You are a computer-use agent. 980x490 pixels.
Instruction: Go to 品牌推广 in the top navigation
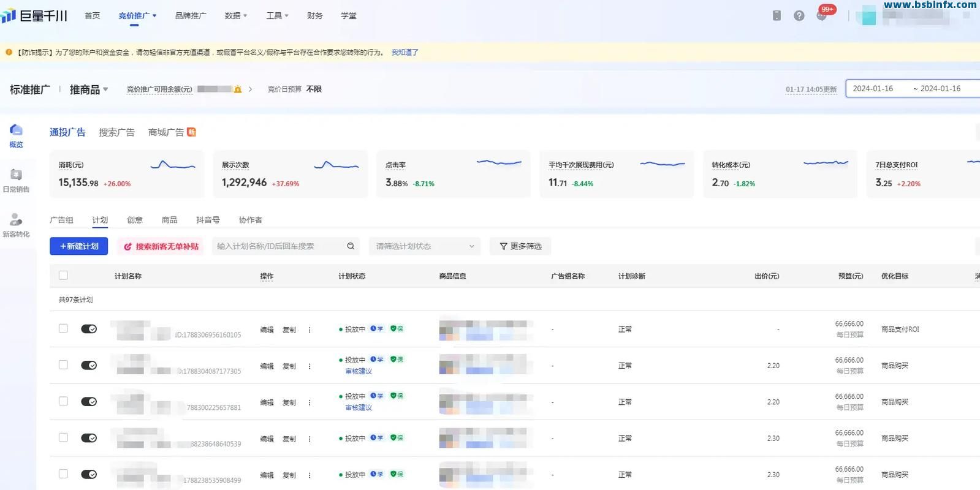coord(191,16)
